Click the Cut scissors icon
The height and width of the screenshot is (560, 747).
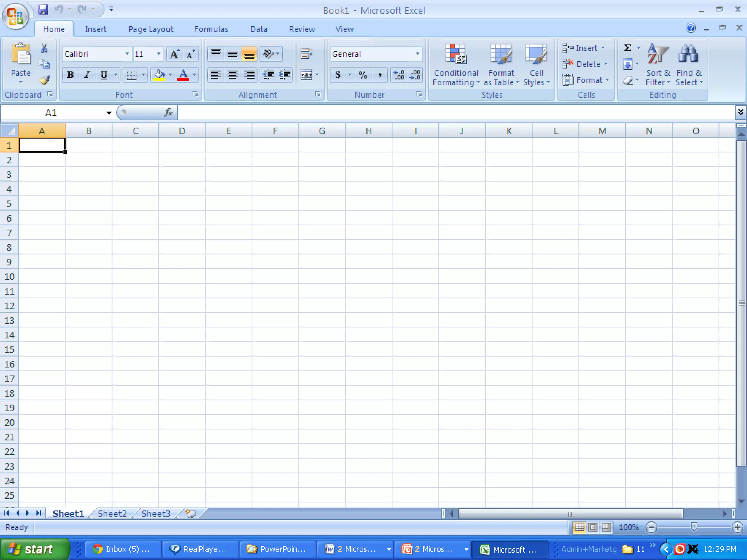(x=44, y=48)
